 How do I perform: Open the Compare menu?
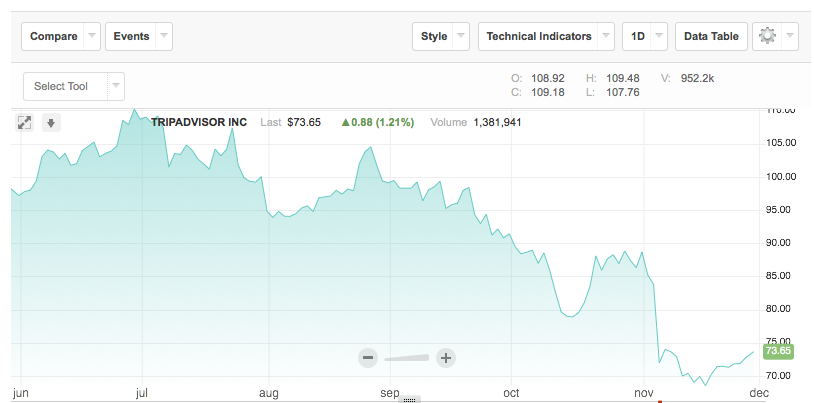coord(54,36)
